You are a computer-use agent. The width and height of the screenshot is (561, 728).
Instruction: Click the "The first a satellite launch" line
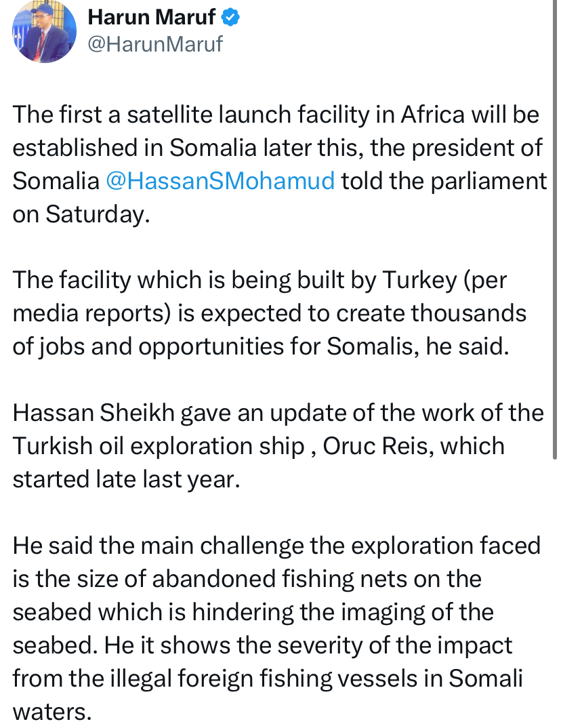point(276,115)
